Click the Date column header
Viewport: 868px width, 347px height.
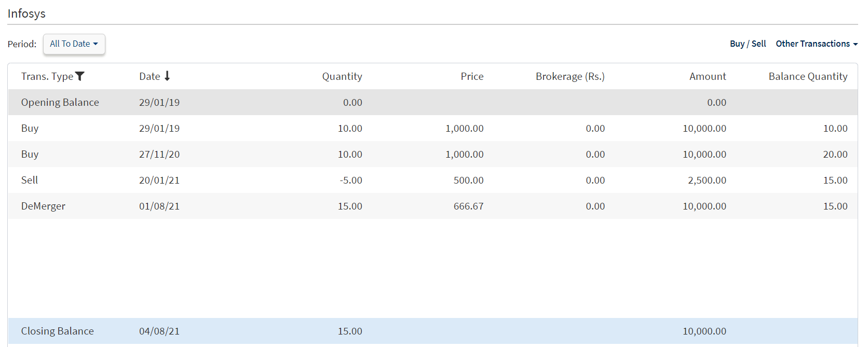150,76
